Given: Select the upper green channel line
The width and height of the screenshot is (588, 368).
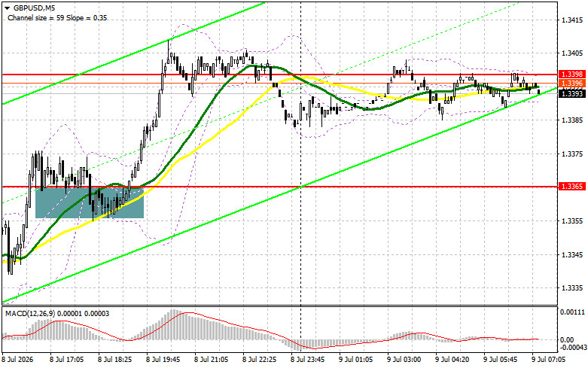Looking at the screenshot, I should click(x=133, y=53).
